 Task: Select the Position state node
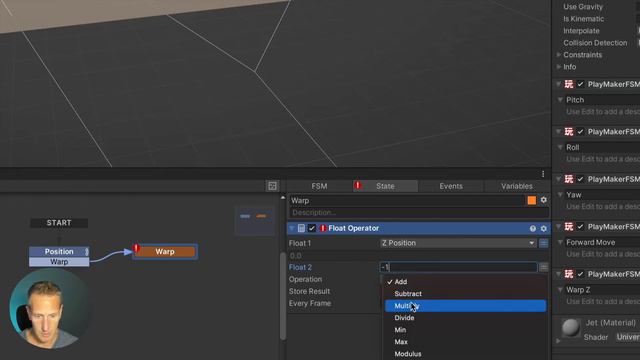coord(59,251)
